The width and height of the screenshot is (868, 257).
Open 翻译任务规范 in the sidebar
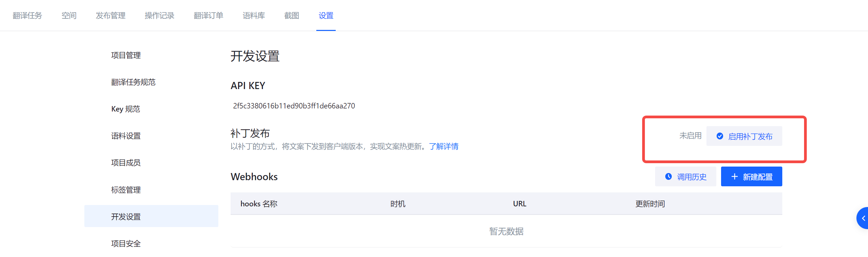[x=133, y=82]
